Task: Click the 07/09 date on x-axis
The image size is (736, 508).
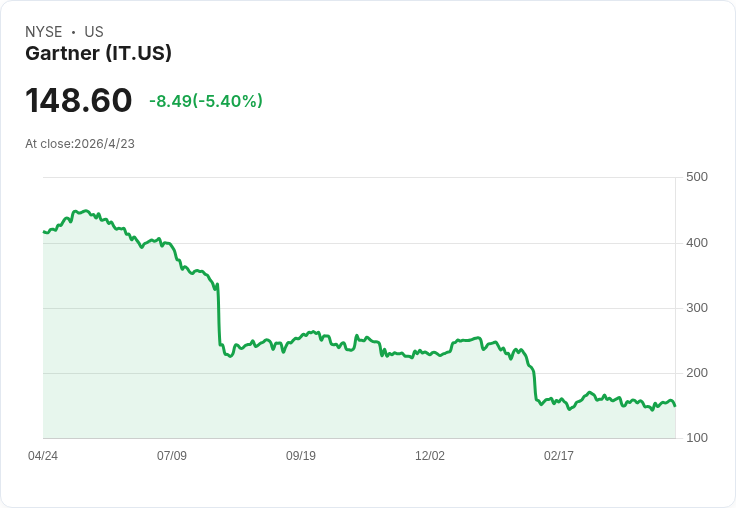Action: point(172,456)
